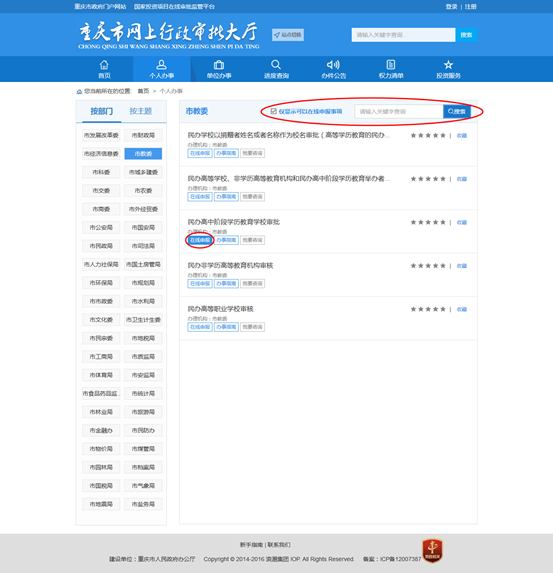
Task: Switch to the 按主题 tab
Action: pos(140,111)
